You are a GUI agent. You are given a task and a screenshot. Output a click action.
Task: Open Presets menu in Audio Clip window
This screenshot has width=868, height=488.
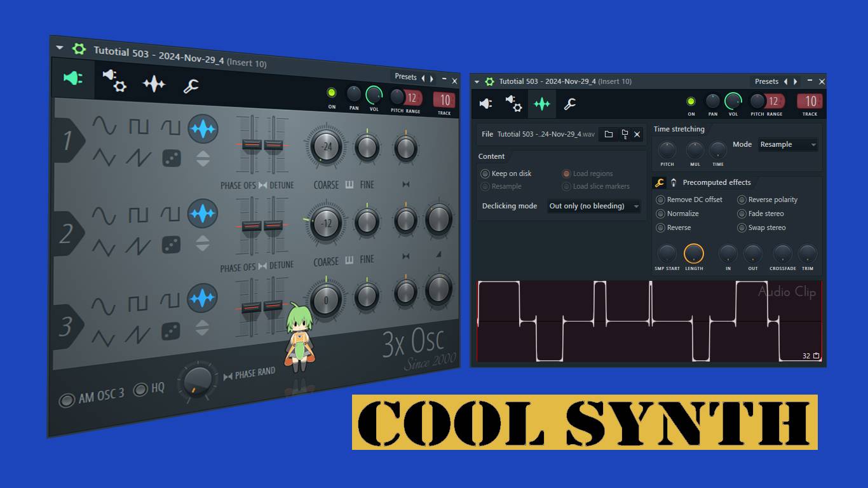[766, 81]
